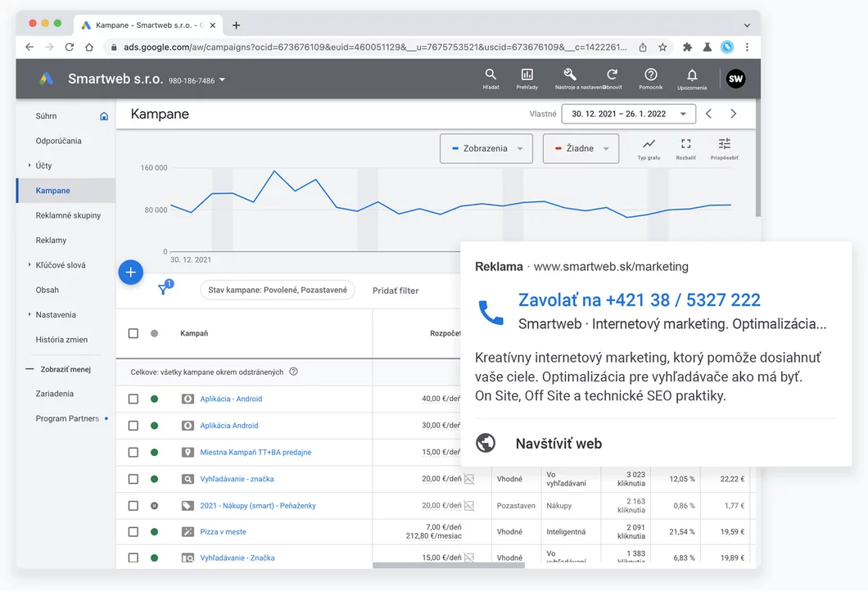Click the browser reload icon
The height and width of the screenshot is (591, 868).
tap(70, 47)
